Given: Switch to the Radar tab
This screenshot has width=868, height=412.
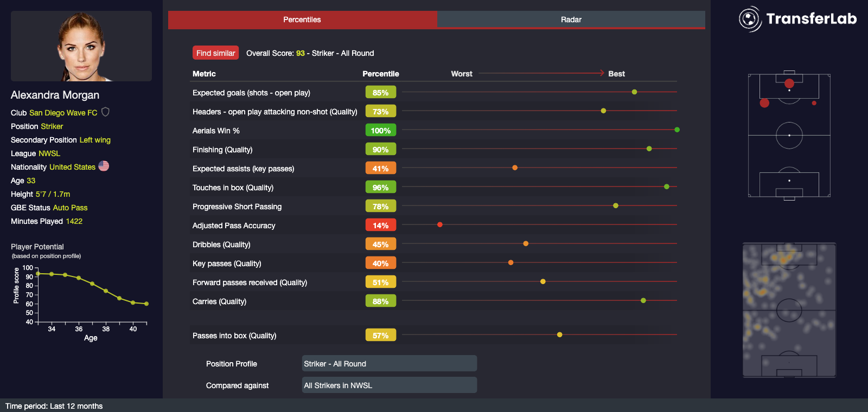Looking at the screenshot, I should coord(571,20).
